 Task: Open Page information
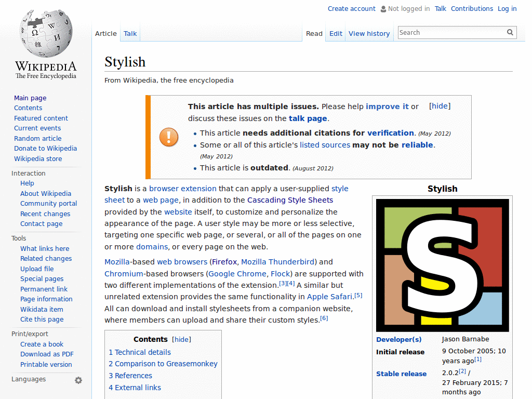pos(46,299)
